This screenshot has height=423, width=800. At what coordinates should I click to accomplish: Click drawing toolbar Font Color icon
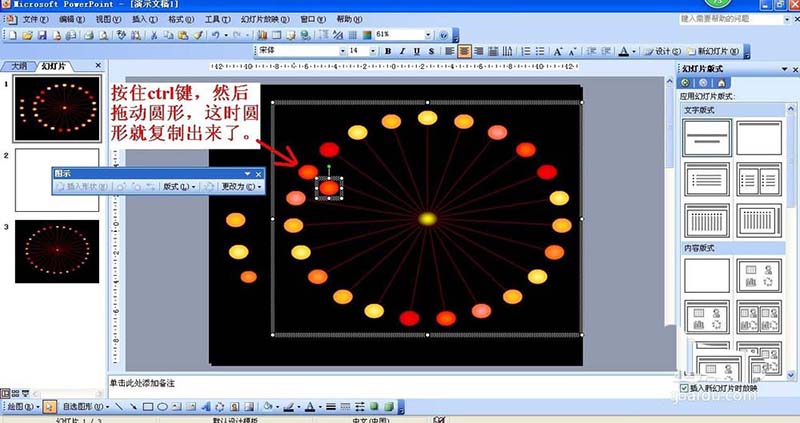[310, 407]
